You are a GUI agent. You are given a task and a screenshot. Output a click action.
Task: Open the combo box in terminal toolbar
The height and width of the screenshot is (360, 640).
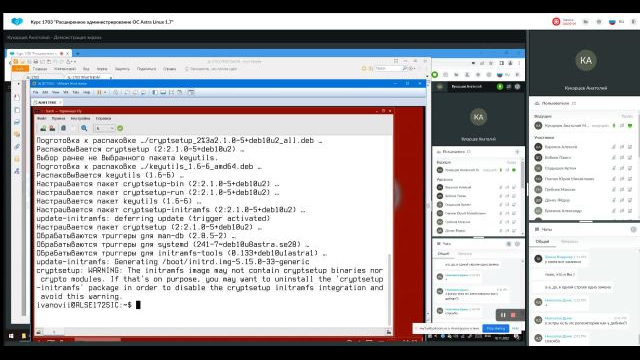tap(104, 128)
